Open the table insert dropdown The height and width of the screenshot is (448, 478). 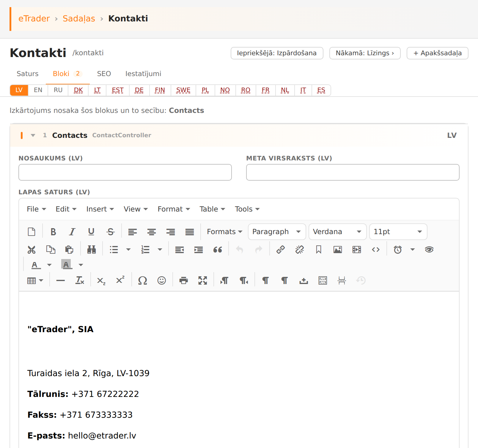[x=35, y=280]
